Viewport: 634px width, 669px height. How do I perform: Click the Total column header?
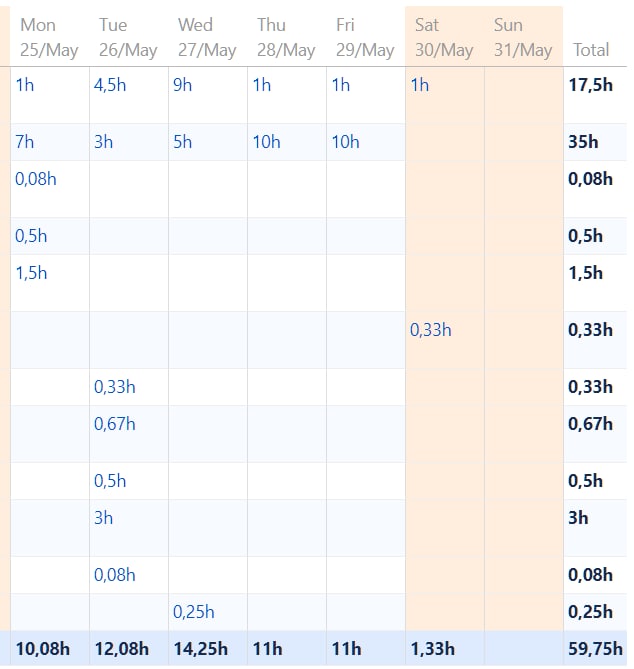coord(591,49)
